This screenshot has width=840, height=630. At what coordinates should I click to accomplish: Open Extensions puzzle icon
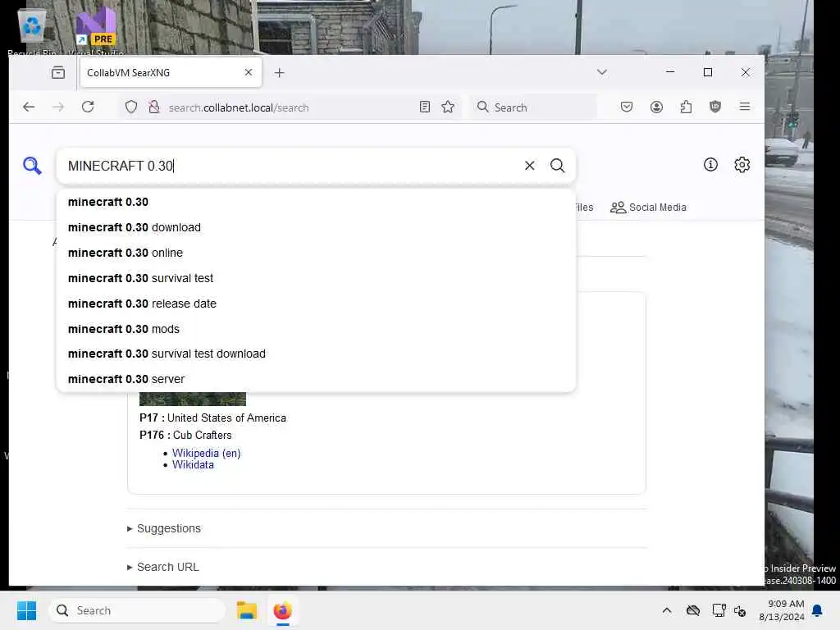click(686, 107)
